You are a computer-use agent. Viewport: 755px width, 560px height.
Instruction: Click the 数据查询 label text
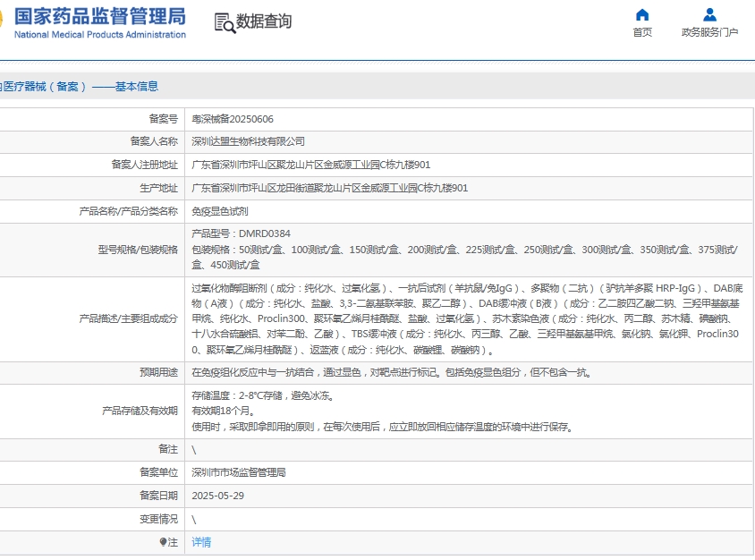click(264, 21)
